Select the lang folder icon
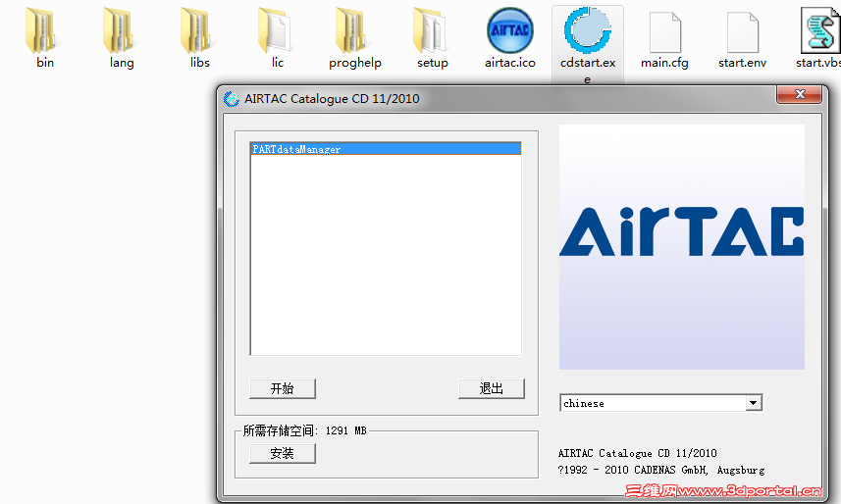This screenshot has height=504, width=841. [119, 30]
